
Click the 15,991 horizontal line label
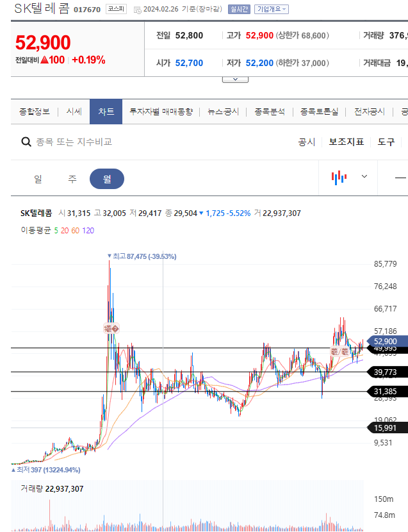pos(388,428)
